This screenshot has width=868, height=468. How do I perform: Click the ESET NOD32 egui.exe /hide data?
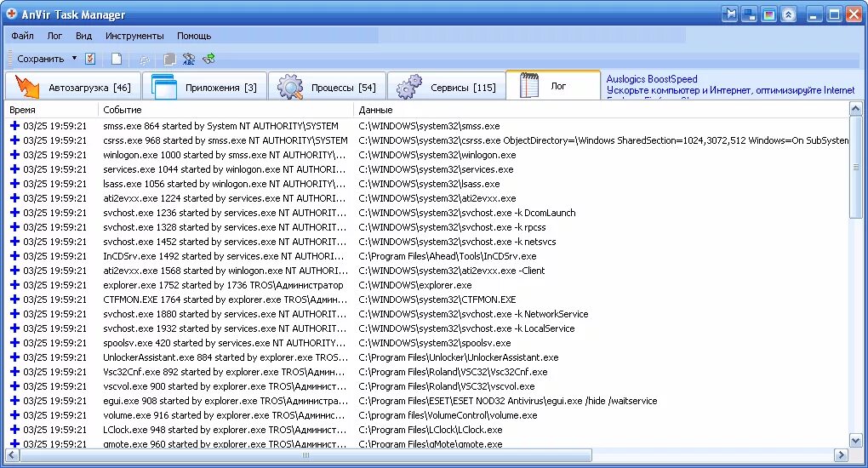(x=508, y=401)
